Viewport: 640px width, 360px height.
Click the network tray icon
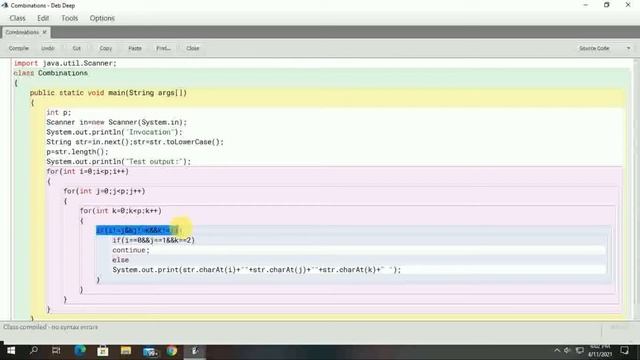pos(580,351)
